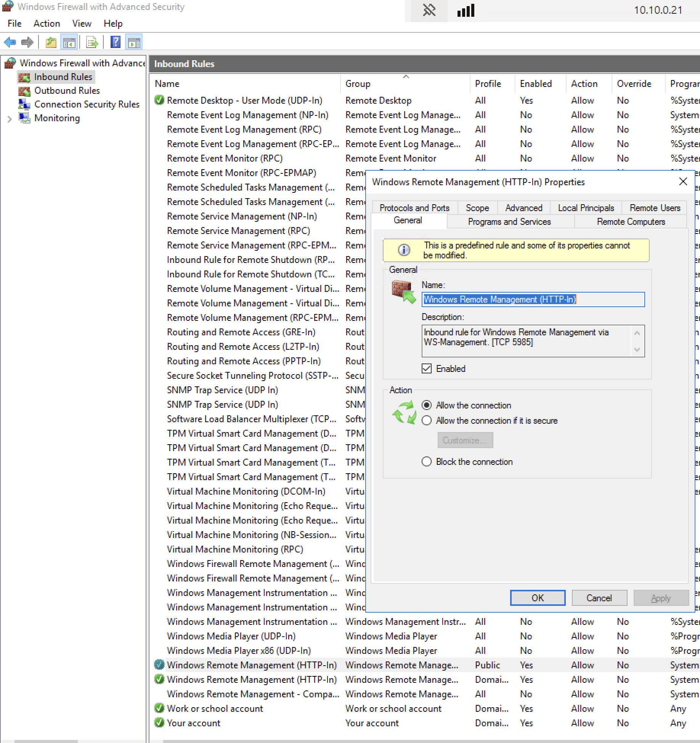Click the Back arrow toolbar icon

pos(10,42)
